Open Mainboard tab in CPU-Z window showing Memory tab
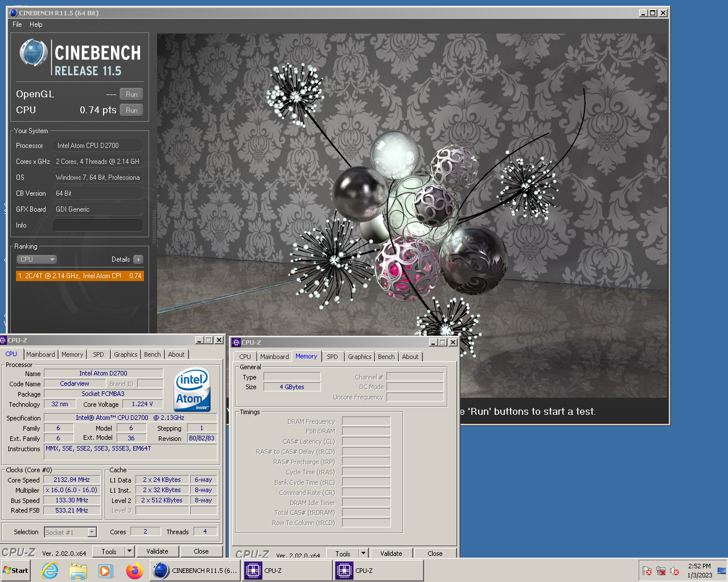 274,357
